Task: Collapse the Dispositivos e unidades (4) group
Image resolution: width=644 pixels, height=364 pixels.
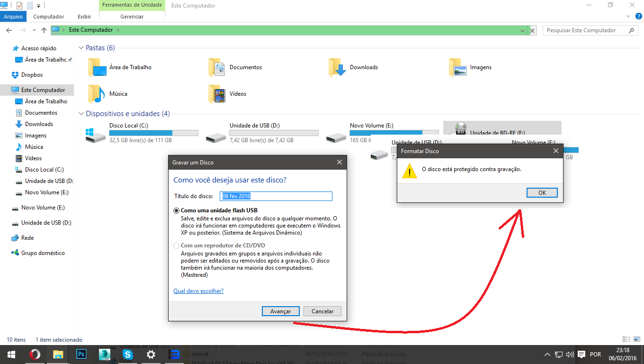Action: point(81,114)
